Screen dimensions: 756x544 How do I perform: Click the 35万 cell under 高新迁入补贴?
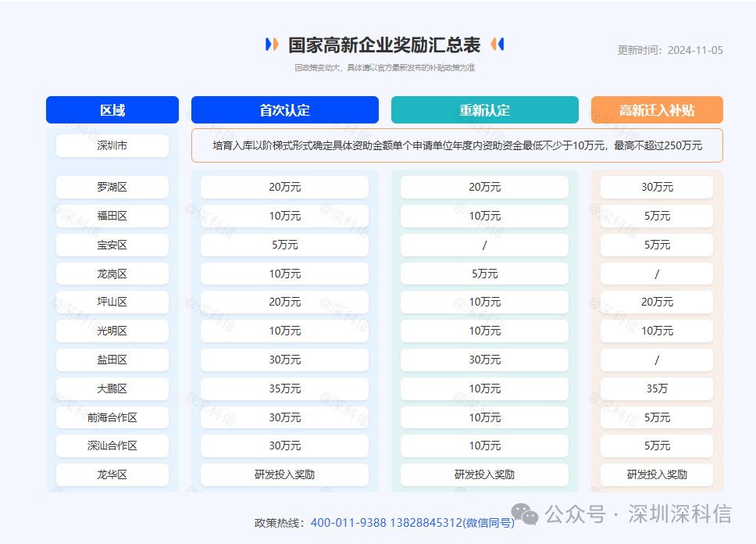pyautogui.click(x=657, y=388)
